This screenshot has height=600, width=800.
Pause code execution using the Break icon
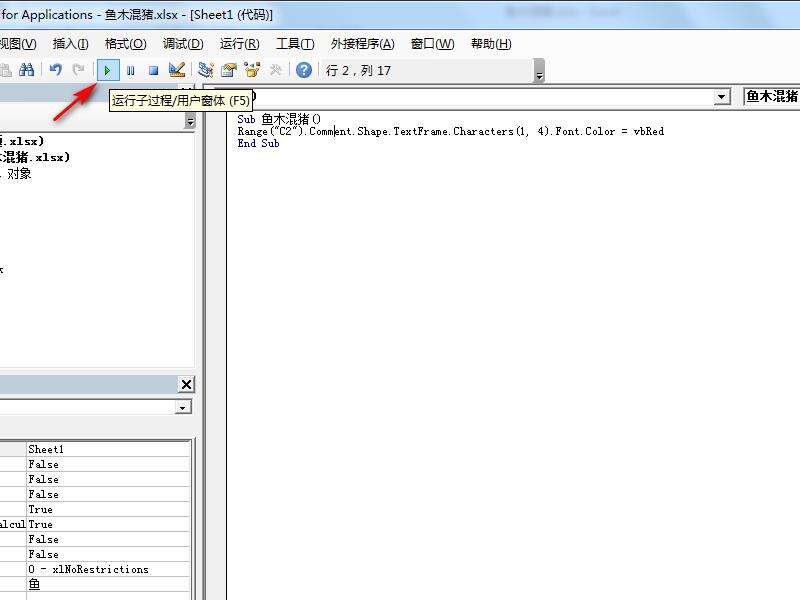point(130,70)
